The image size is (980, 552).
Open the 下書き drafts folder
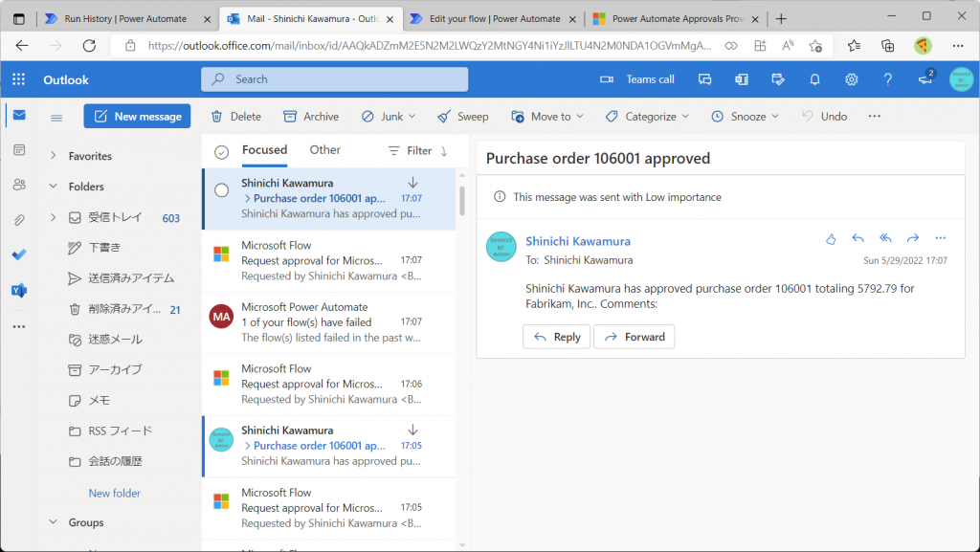click(104, 248)
